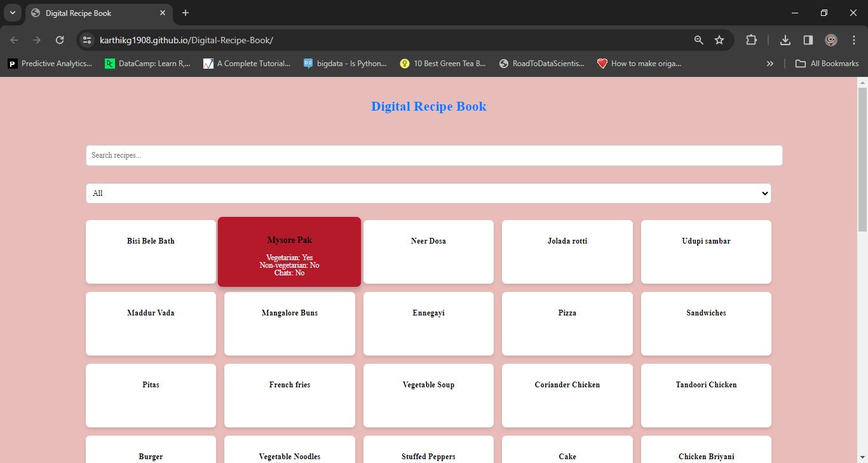
Task: Click 'Chats: No' text
Action: pyautogui.click(x=289, y=273)
